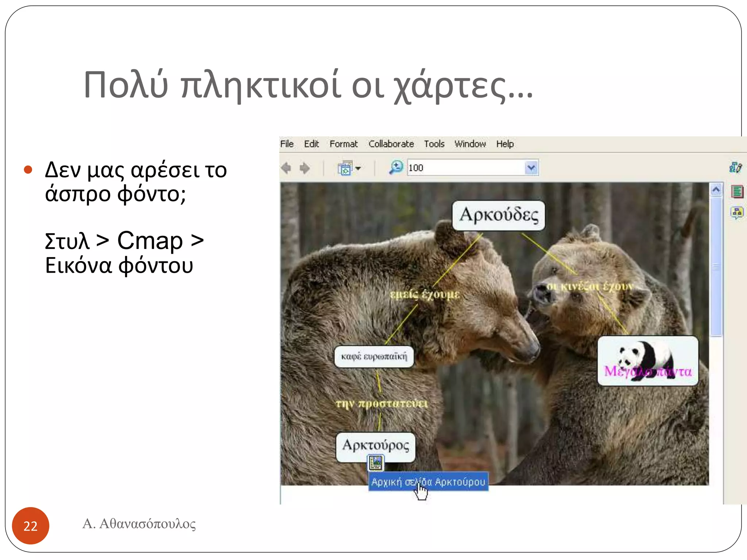Image resolution: width=747 pixels, height=560 pixels.
Task: Open the Collaborate menu
Action: [x=391, y=144]
